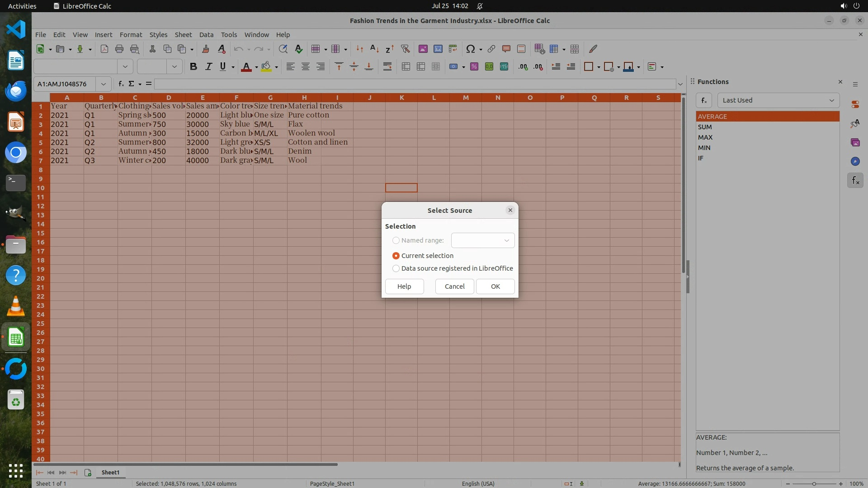Select Data source registered in LibreOffice
868x488 pixels.
[x=396, y=268]
